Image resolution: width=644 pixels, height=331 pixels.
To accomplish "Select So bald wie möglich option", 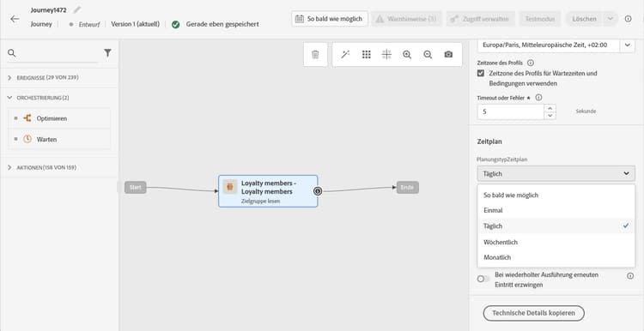I will click(x=556, y=195).
